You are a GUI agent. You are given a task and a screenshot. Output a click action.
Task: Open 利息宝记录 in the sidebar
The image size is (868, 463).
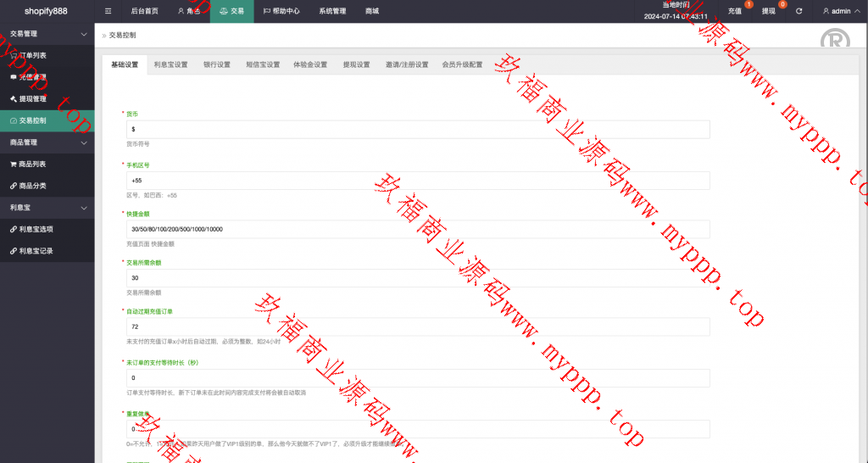36,251
